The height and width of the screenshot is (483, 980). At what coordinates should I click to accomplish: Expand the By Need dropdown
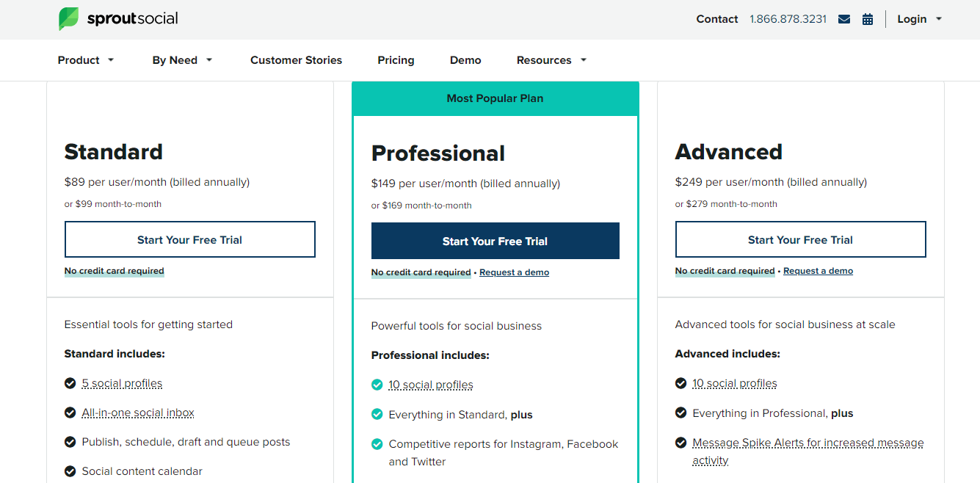pos(182,60)
